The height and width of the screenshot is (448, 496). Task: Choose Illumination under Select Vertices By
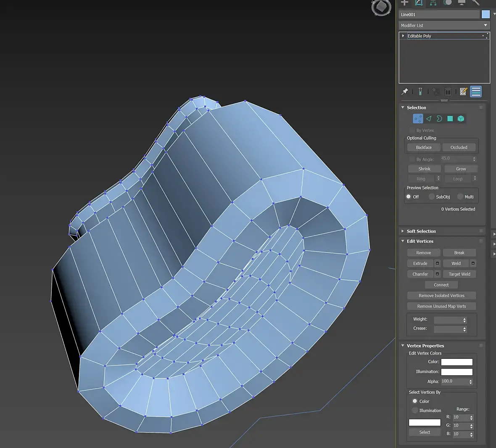[x=415, y=411]
